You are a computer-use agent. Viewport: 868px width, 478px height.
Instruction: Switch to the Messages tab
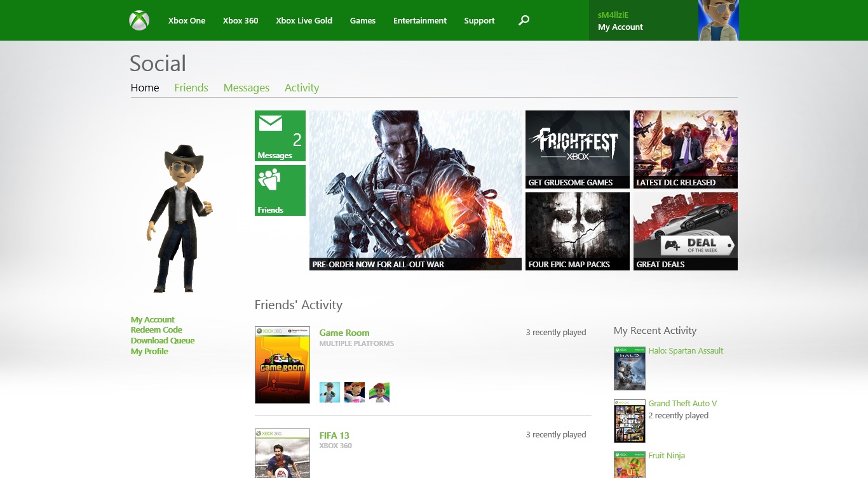tap(247, 88)
